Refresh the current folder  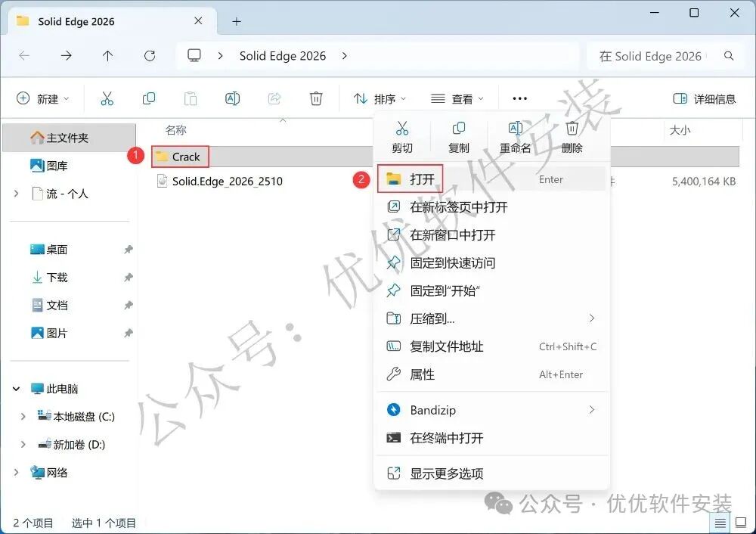pos(150,56)
